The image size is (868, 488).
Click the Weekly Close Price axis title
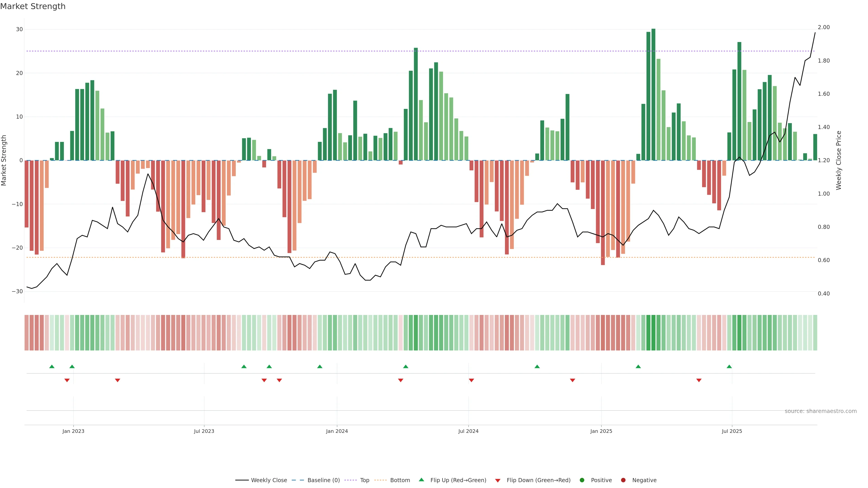[839, 160]
